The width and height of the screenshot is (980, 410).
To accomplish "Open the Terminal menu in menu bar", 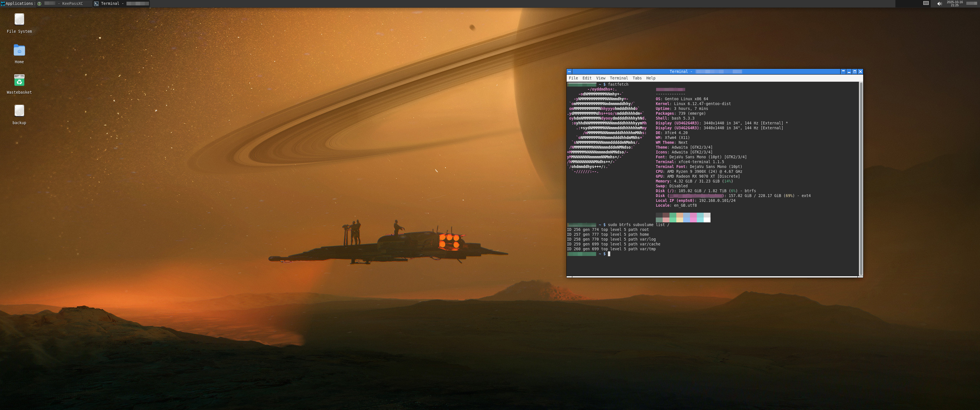I will coord(618,78).
